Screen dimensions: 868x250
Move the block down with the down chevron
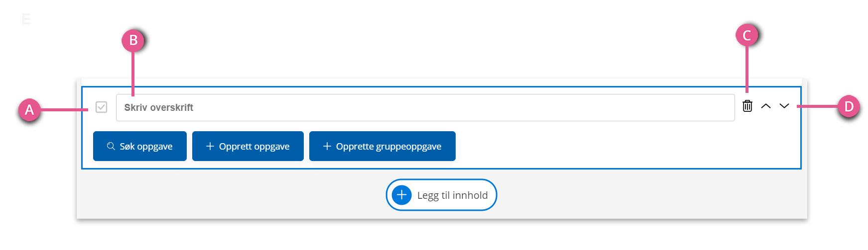(784, 106)
